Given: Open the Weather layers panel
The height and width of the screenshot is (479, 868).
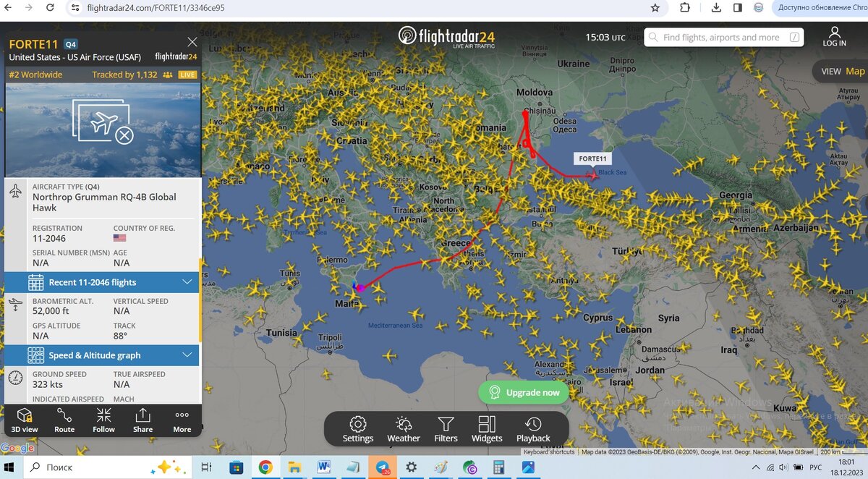Looking at the screenshot, I should click(x=404, y=429).
